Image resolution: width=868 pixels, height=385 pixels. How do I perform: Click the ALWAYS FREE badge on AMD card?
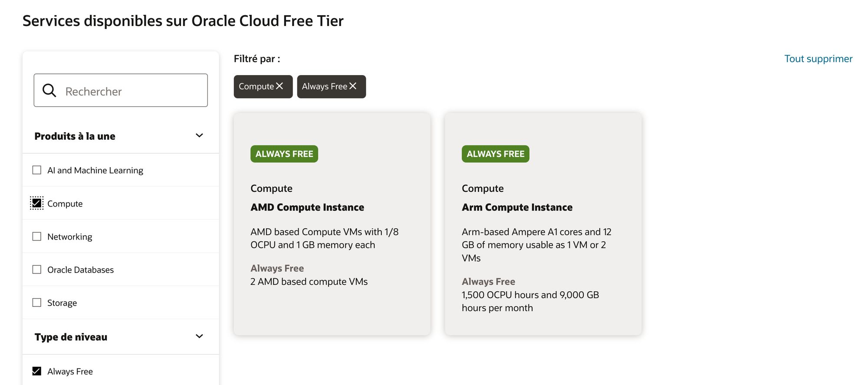tap(284, 154)
